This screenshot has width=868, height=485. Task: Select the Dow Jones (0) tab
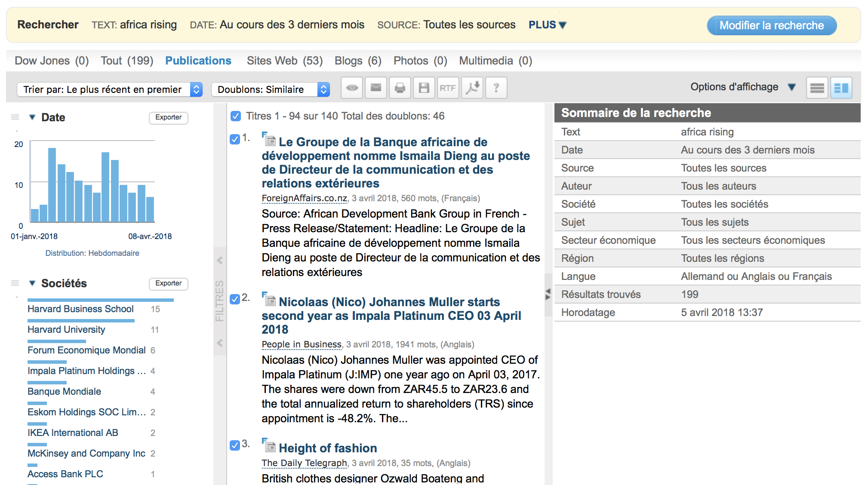[x=52, y=61]
